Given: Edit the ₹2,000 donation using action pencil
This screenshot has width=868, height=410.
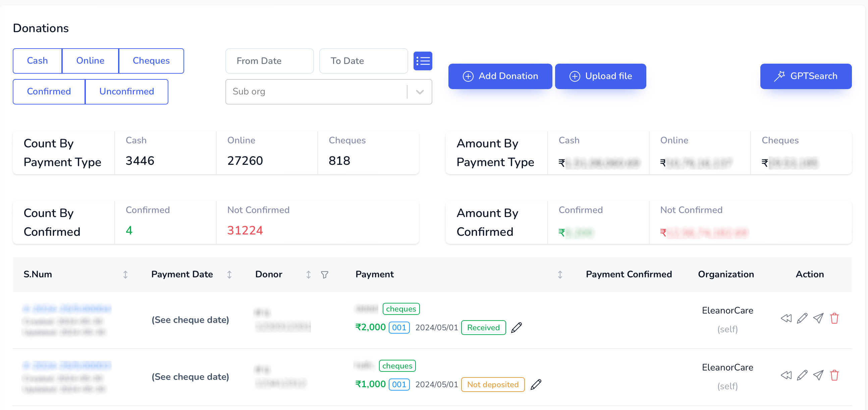Looking at the screenshot, I should [x=802, y=318].
